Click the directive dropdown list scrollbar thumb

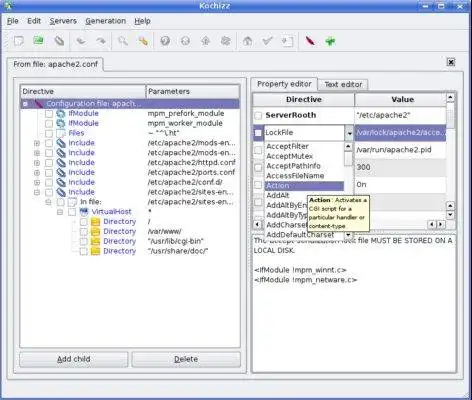pos(348,158)
